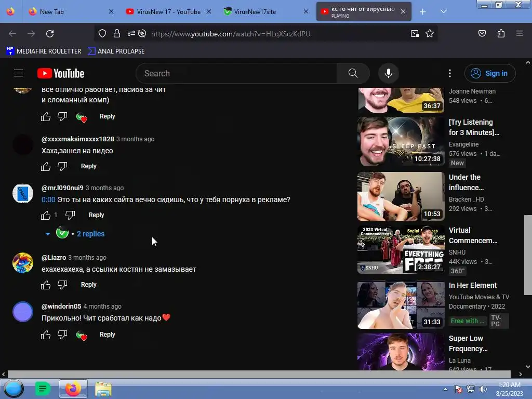Open the 'In Her Element' video title
532x399 pixels.
(473, 285)
